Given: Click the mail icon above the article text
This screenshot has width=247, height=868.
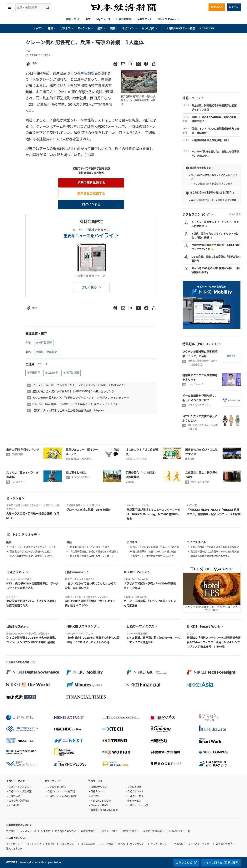Looking at the screenshot, I should click(x=123, y=64).
